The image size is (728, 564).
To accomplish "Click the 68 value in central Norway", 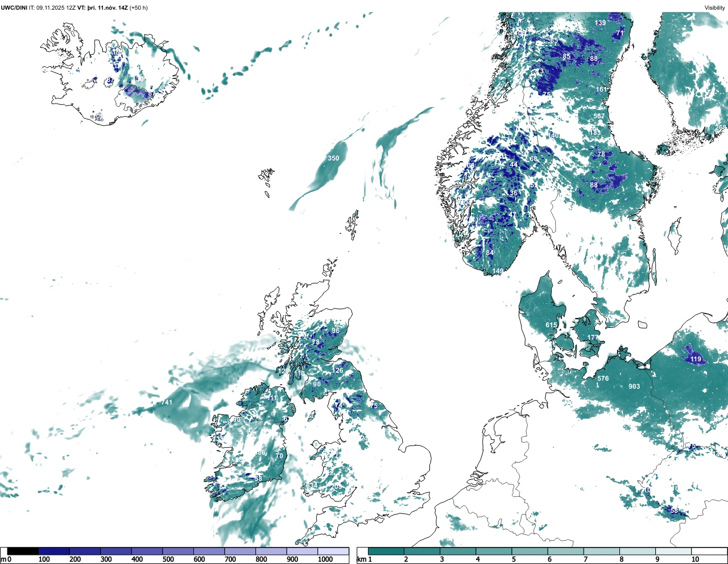I will (533, 159).
